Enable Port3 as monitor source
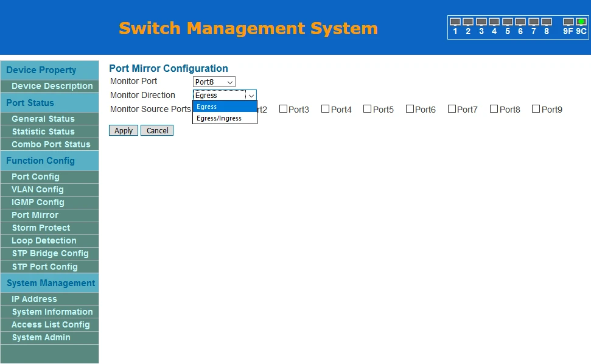591x364 pixels. pyautogui.click(x=283, y=109)
